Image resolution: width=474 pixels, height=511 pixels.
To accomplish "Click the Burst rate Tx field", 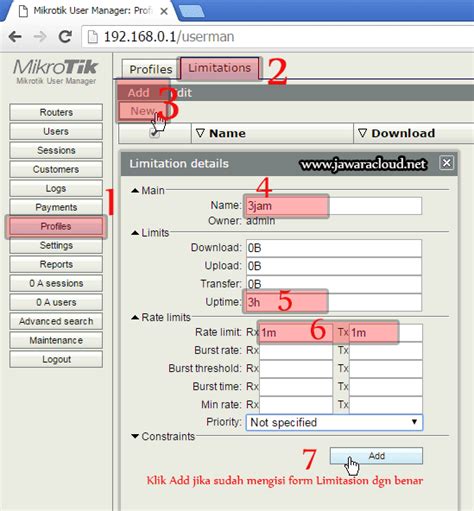I will (386, 351).
